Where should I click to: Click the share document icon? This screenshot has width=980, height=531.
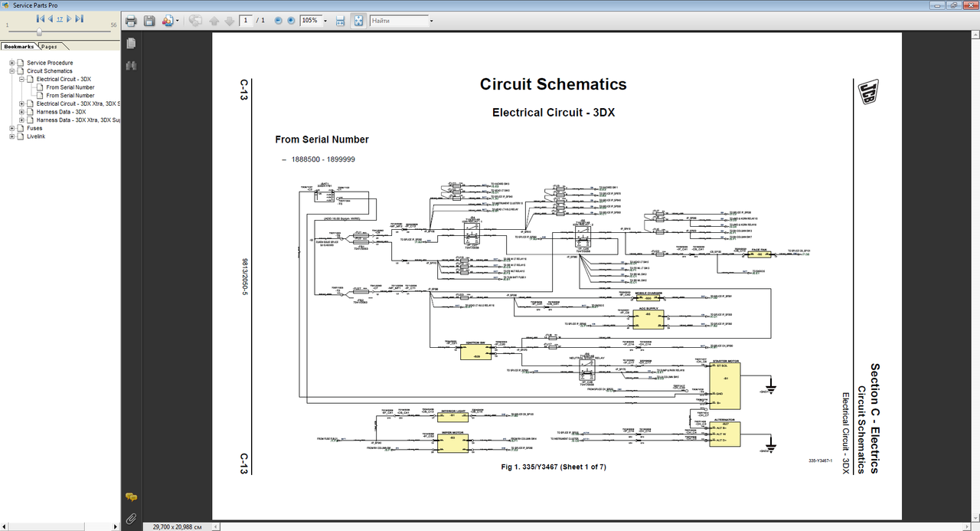[x=168, y=20]
